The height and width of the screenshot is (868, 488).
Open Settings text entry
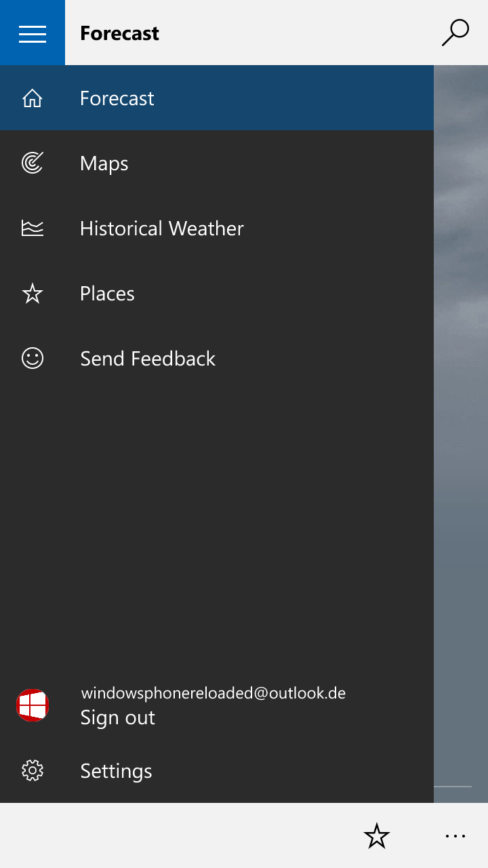(116, 771)
